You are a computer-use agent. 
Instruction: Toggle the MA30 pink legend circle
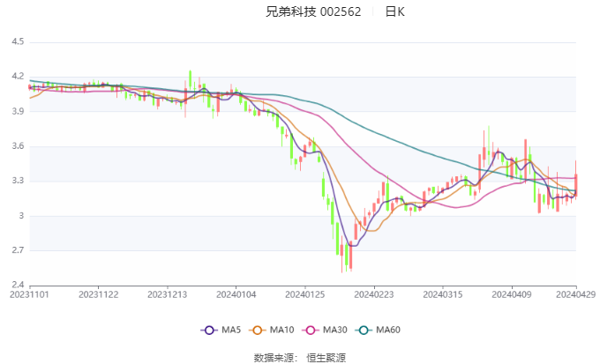[311, 330]
